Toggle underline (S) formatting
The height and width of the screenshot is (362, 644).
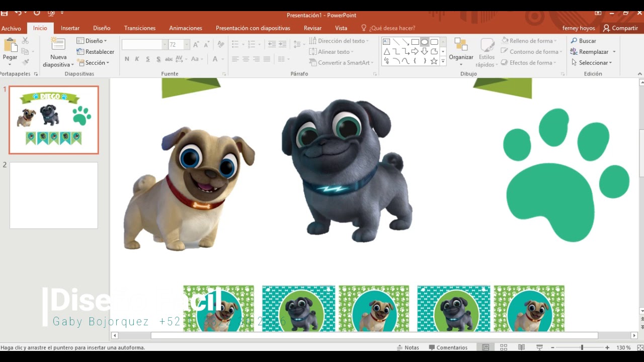[x=148, y=59]
